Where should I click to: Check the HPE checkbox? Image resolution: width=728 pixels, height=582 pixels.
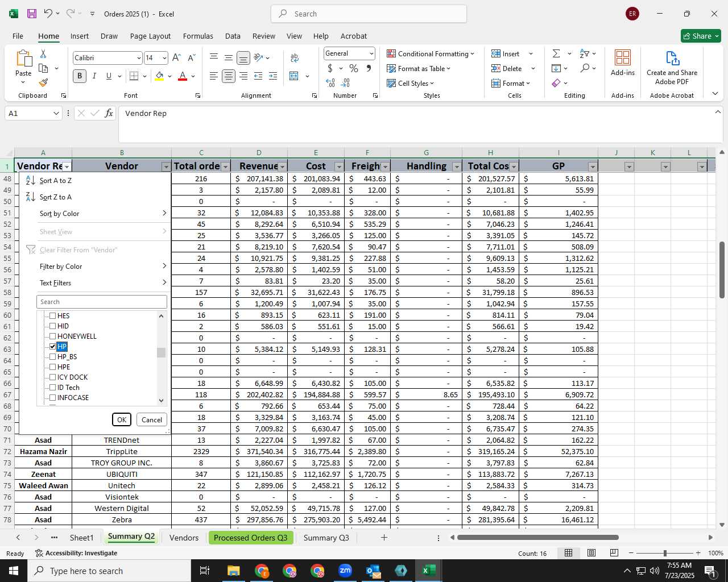point(53,367)
